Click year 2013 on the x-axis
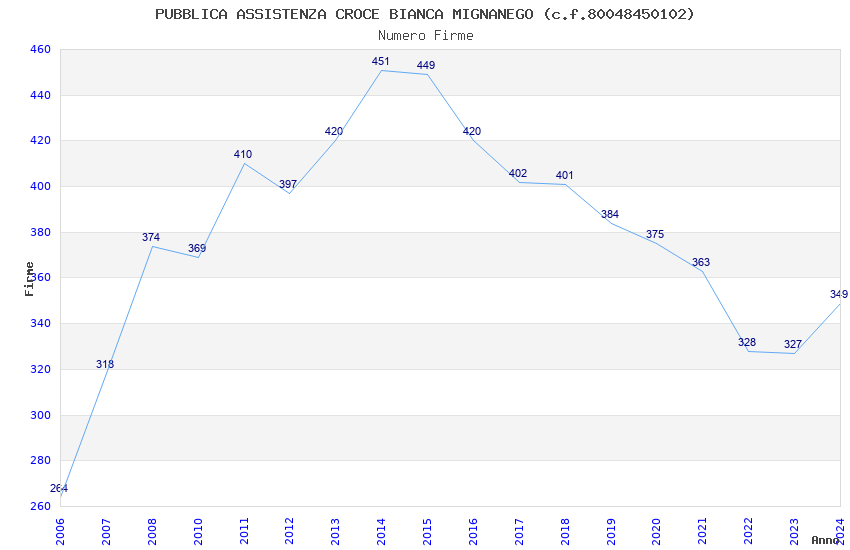The height and width of the screenshot is (550, 850). (x=336, y=532)
